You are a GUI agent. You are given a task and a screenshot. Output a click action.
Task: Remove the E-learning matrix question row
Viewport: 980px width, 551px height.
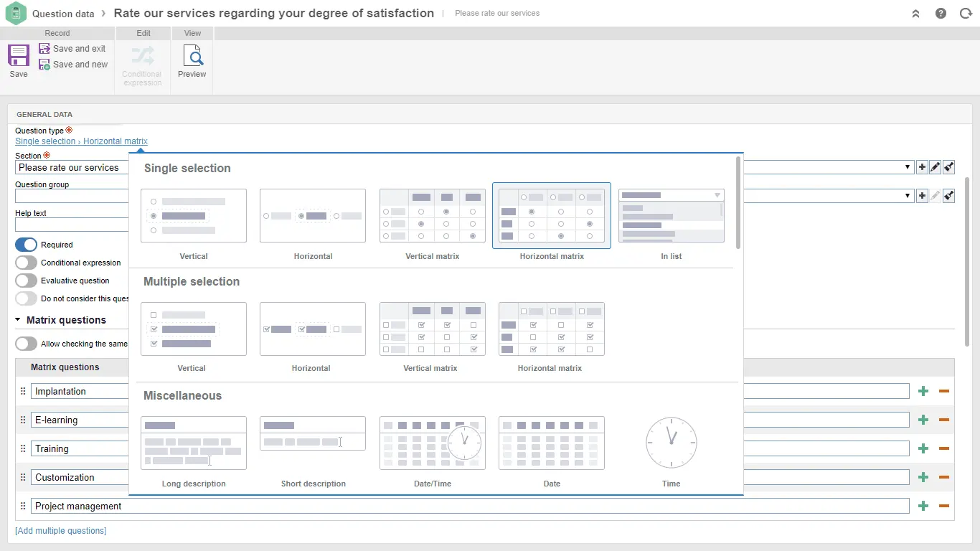pos(944,420)
